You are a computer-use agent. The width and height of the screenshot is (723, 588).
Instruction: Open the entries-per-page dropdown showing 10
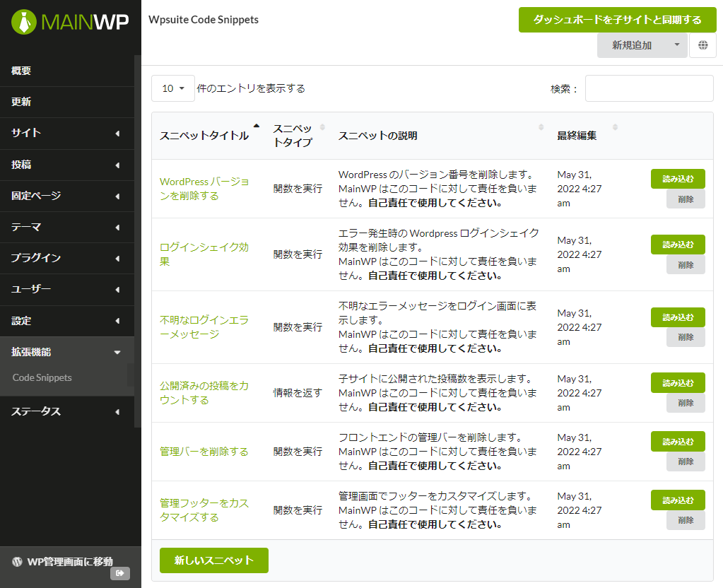173,88
